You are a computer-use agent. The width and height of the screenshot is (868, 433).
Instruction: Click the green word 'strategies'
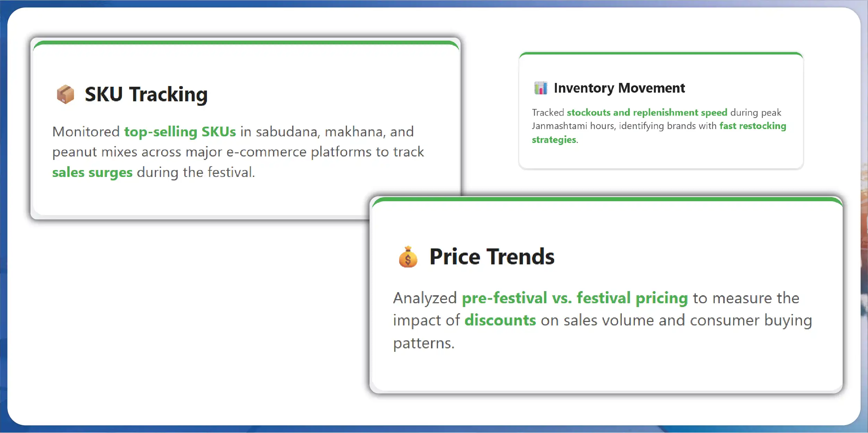[554, 139]
